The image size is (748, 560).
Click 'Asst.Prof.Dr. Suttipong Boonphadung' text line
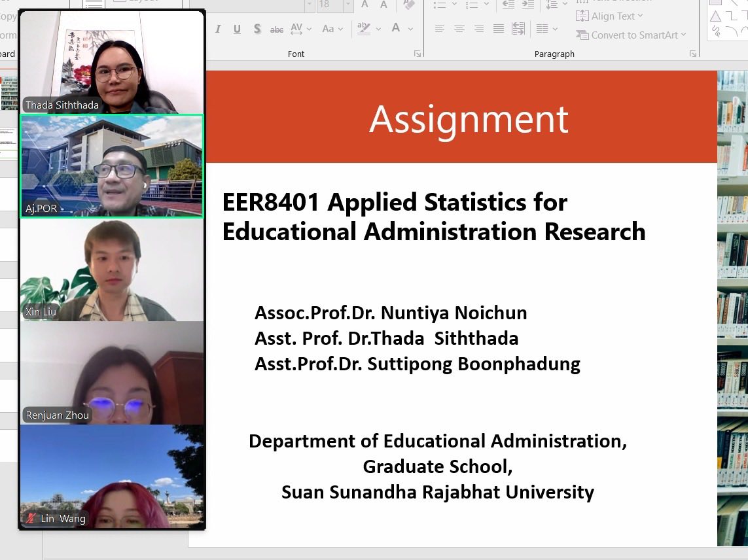point(418,364)
